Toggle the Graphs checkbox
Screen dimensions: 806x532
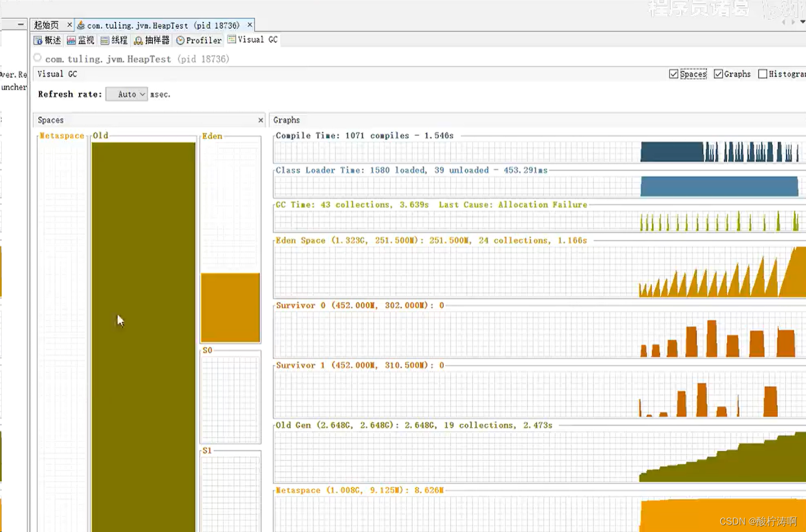tap(718, 74)
